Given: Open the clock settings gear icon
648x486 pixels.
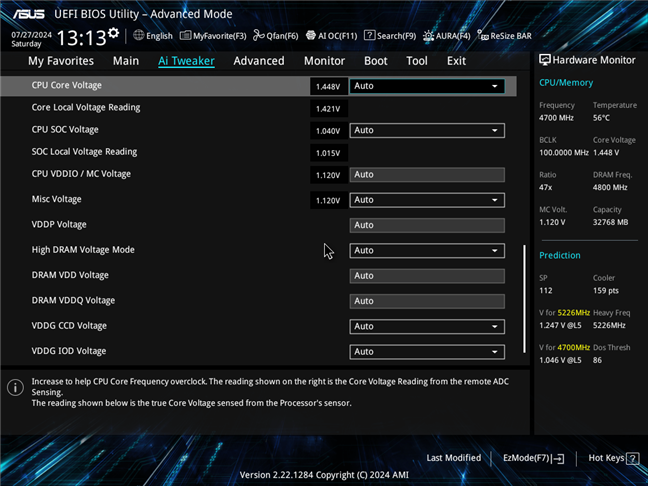Looking at the screenshot, I should click(x=113, y=32).
